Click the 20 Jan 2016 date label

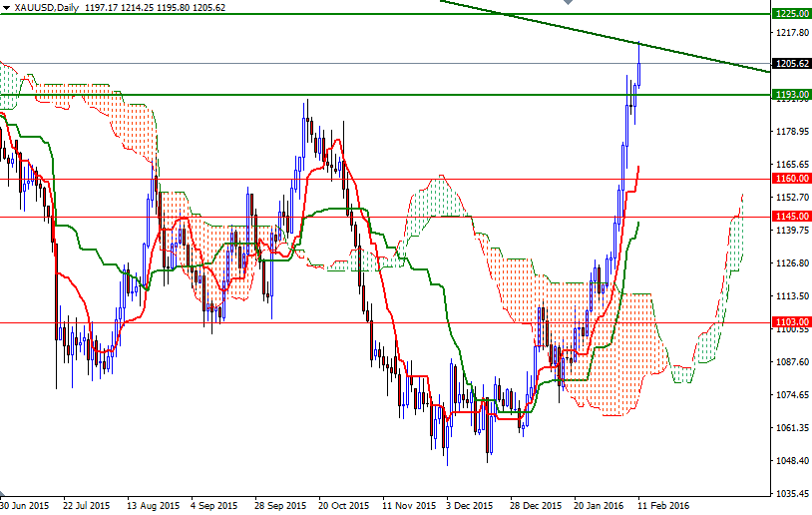599,506
